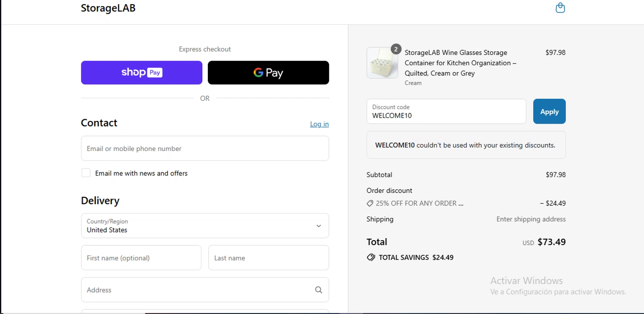Click the Order discount label
The height and width of the screenshot is (314, 644).
389,190
